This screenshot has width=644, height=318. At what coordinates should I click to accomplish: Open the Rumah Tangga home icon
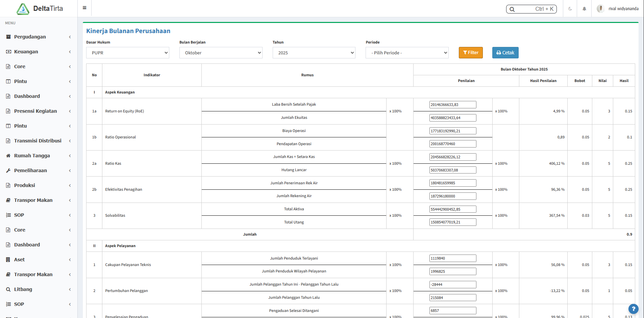(8, 156)
